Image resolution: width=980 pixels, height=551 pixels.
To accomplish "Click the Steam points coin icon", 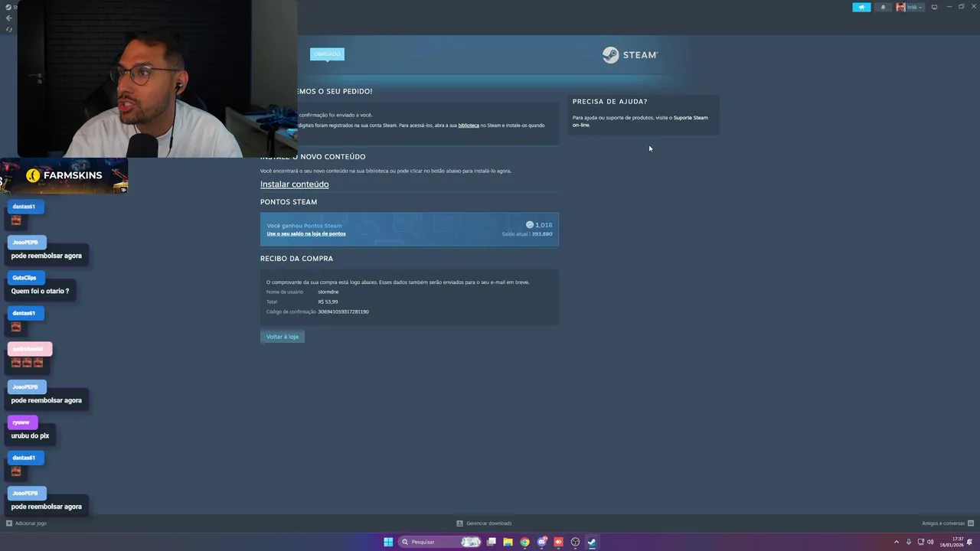I will point(529,225).
